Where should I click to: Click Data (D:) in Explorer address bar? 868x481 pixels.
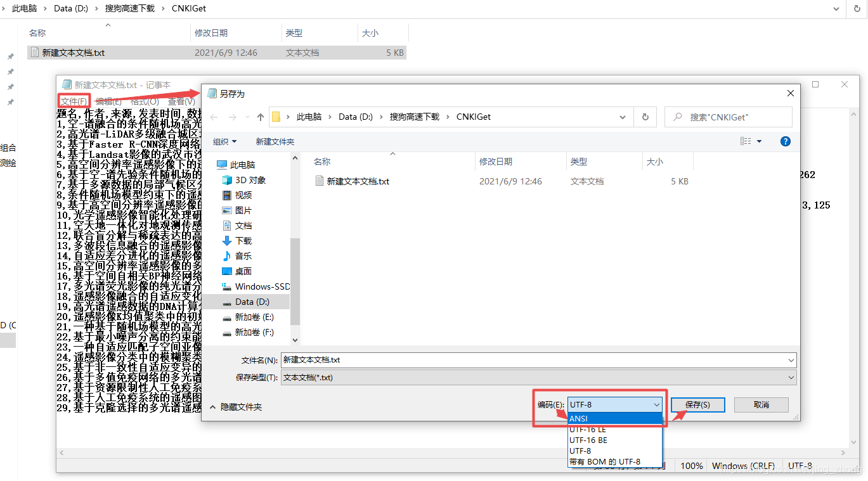click(72, 8)
